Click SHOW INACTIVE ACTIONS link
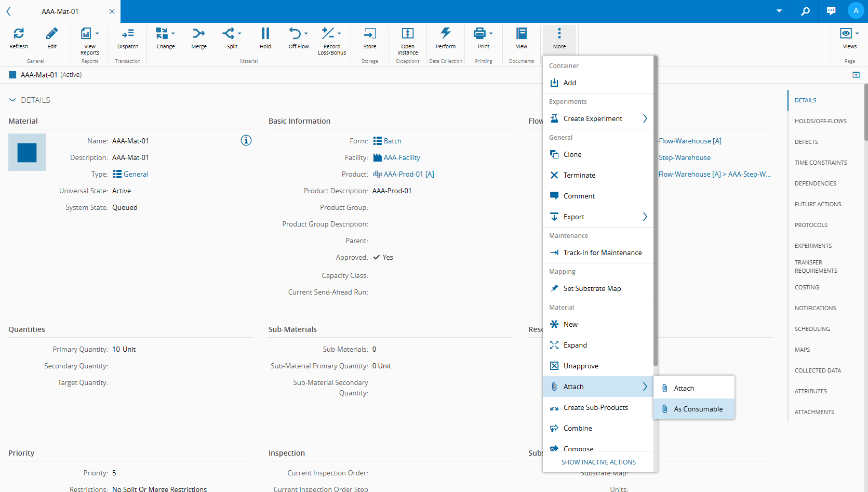 coord(598,462)
